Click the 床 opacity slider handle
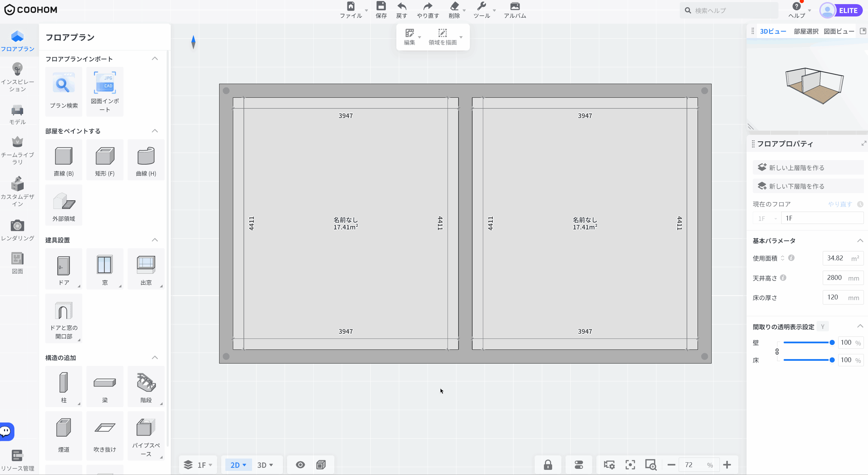868x475 pixels. pos(832,360)
